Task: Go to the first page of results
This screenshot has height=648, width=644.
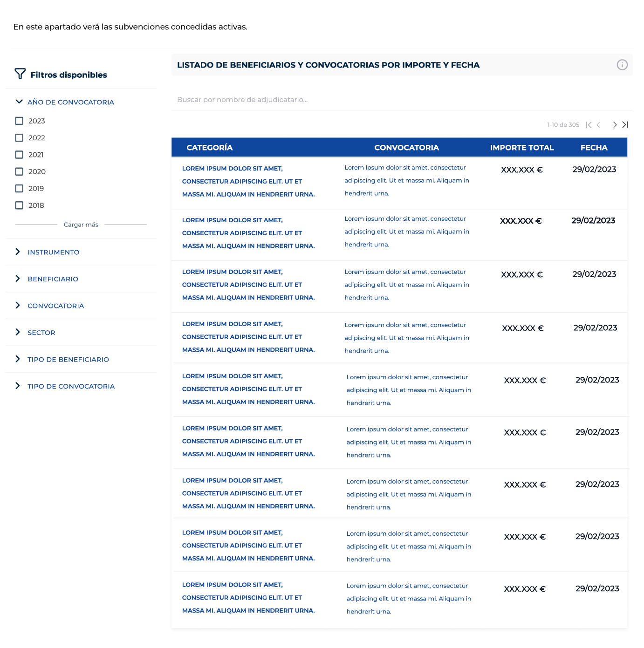Action: pyautogui.click(x=589, y=125)
